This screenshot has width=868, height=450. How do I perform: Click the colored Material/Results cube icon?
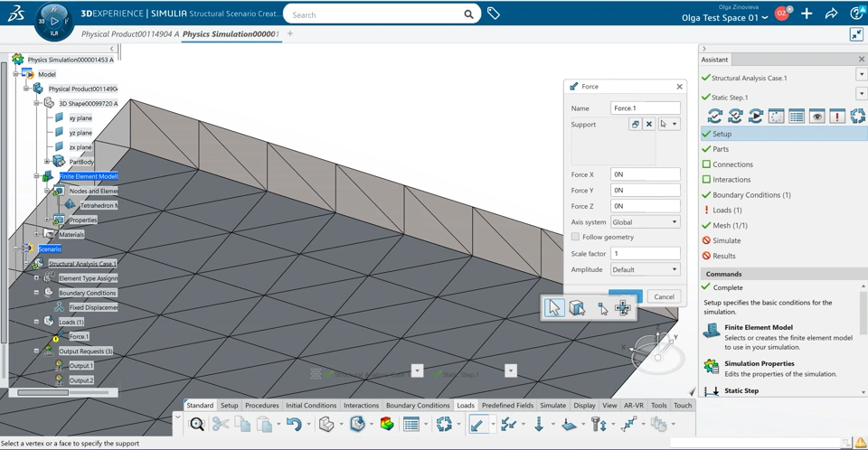[x=387, y=425]
